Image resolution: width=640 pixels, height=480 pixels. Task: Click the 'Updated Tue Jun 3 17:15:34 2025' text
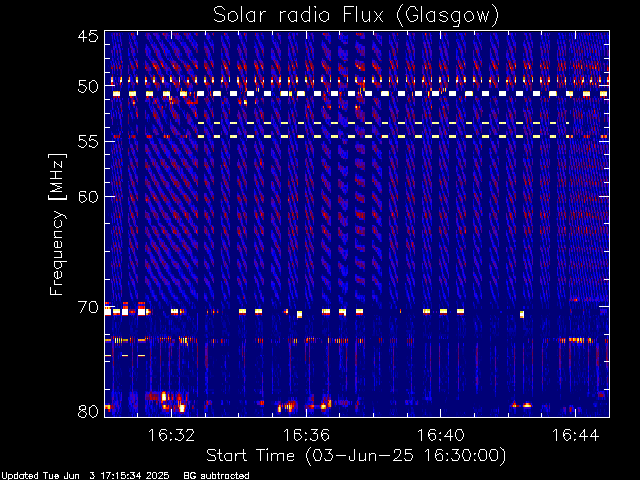coord(85,476)
